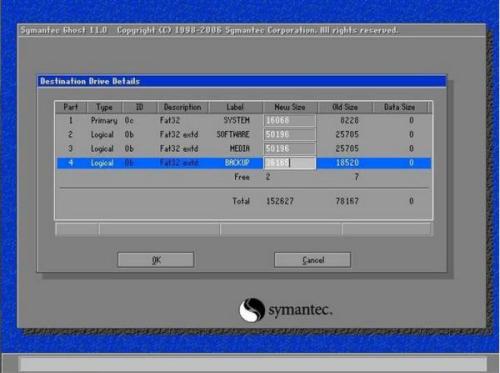Edit the New Size field for SOFTWARE partition
The image size is (500, 373).
290,134
